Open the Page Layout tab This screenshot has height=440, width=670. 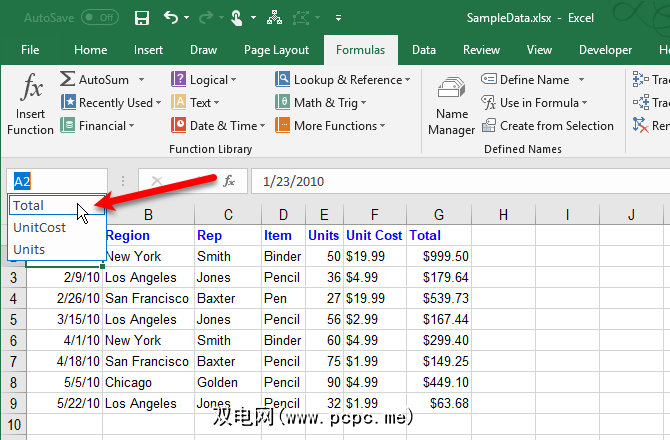(x=277, y=49)
